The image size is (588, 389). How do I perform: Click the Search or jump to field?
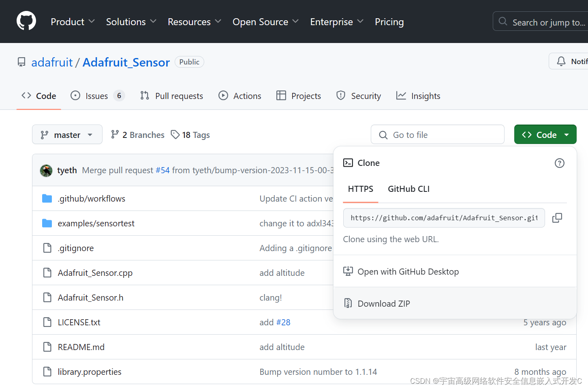coord(541,21)
